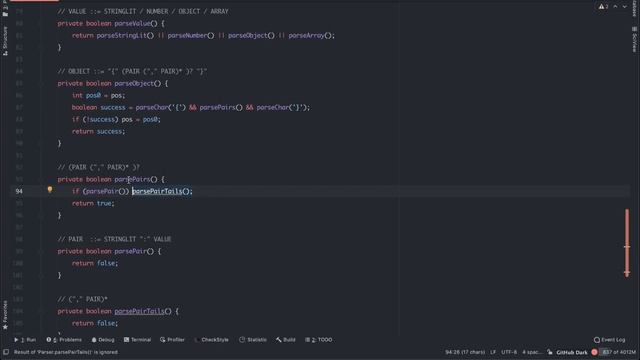Click 'return true;' in parsePairs
640x360 pixels.
point(93,203)
